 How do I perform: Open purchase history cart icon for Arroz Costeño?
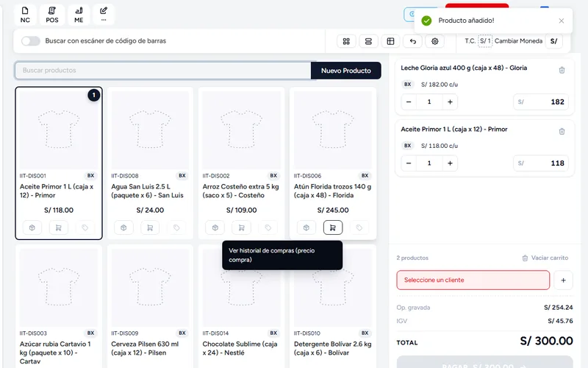click(x=242, y=227)
